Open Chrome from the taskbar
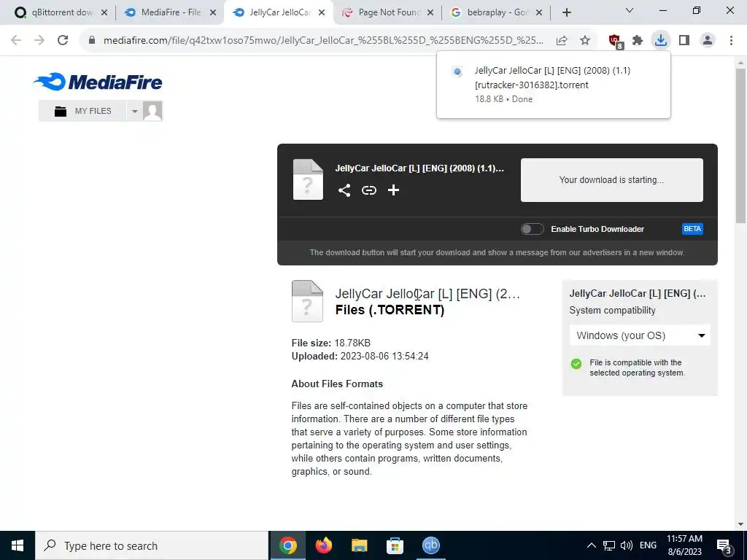 coord(288,545)
